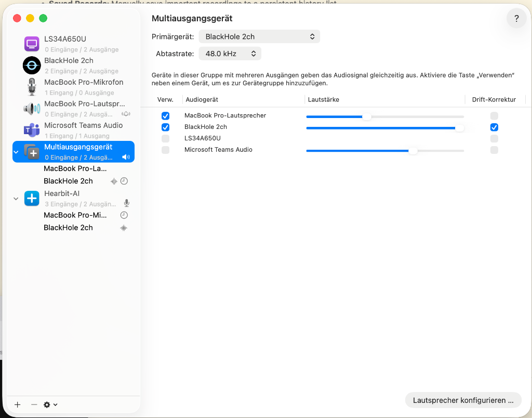Click '1 Eingang / 0 Ausgänge' under MacBook Pro-Mikrofon
Screen dimensions: 532x418
click(x=79, y=93)
